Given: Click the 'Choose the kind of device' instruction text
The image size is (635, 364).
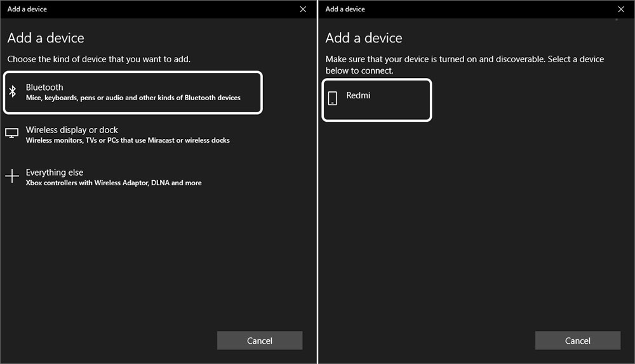Looking at the screenshot, I should coord(98,59).
